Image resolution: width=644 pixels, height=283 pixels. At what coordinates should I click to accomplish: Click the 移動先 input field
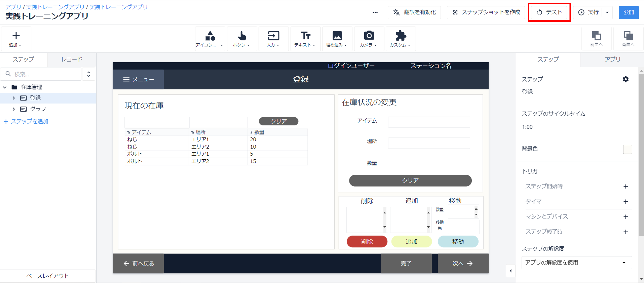click(464, 227)
